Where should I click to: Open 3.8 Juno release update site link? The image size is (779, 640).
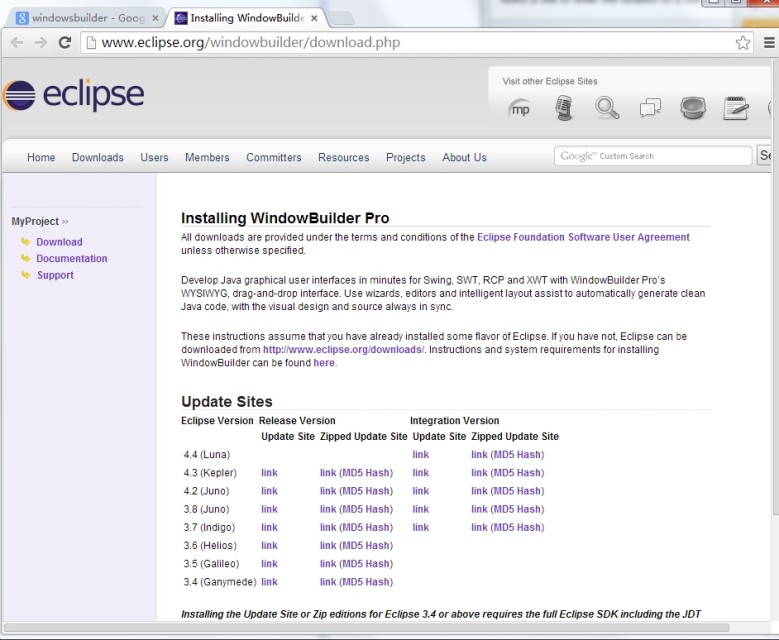click(x=269, y=509)
